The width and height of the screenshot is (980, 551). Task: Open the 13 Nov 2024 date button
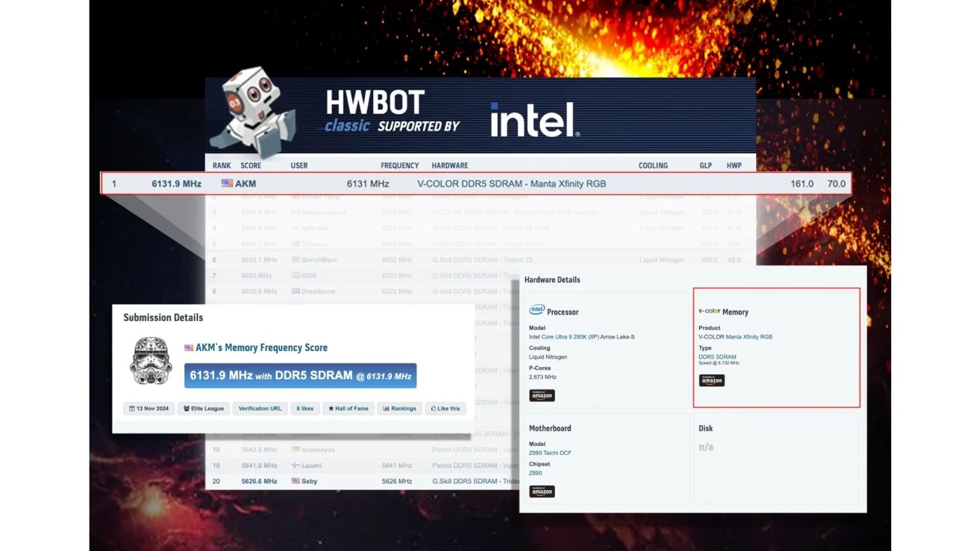click(149, 409)
